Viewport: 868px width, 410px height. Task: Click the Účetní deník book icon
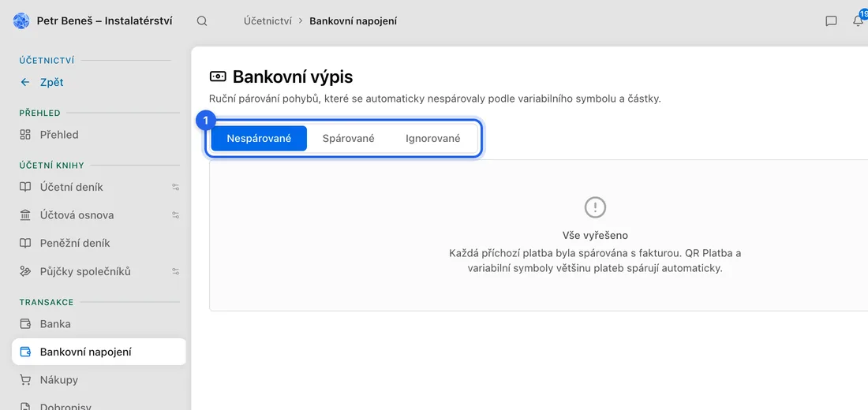pyautogui.click(x=25, y=187)
